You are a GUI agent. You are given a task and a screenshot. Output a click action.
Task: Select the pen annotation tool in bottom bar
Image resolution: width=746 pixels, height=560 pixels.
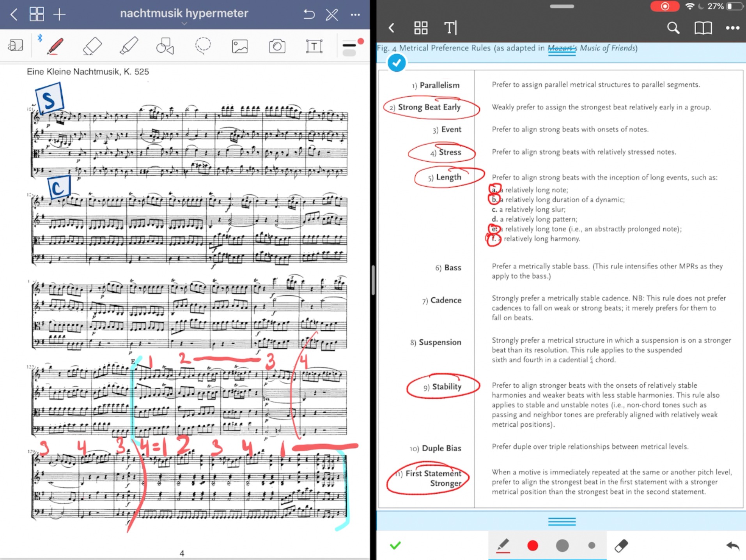pos(503,546)
